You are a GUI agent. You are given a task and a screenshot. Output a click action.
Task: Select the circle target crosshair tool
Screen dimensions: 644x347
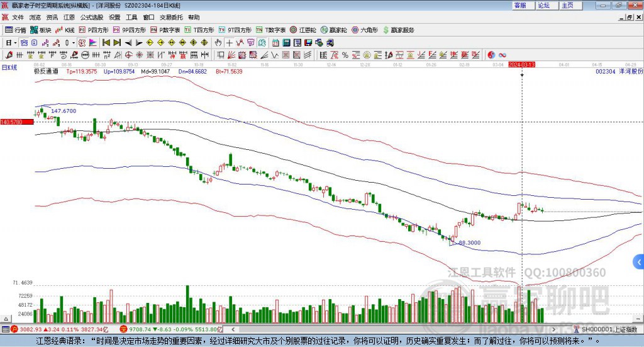[x=128, y=55]
